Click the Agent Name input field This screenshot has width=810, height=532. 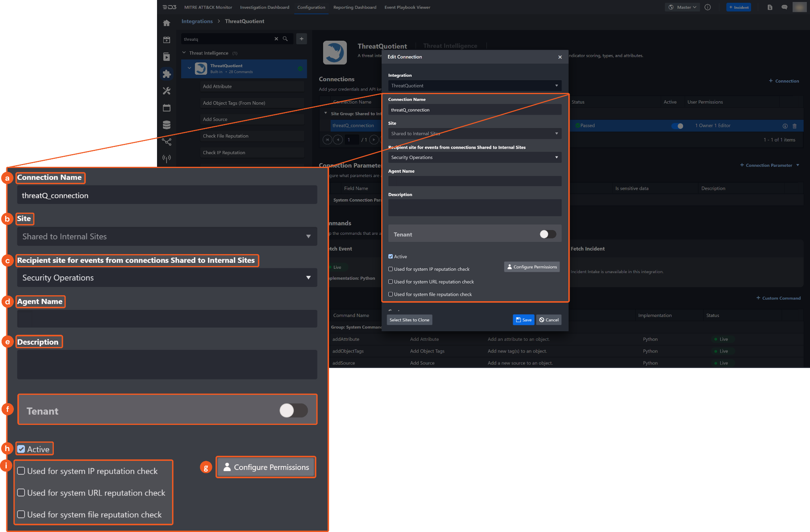click(x=475, y=181)
